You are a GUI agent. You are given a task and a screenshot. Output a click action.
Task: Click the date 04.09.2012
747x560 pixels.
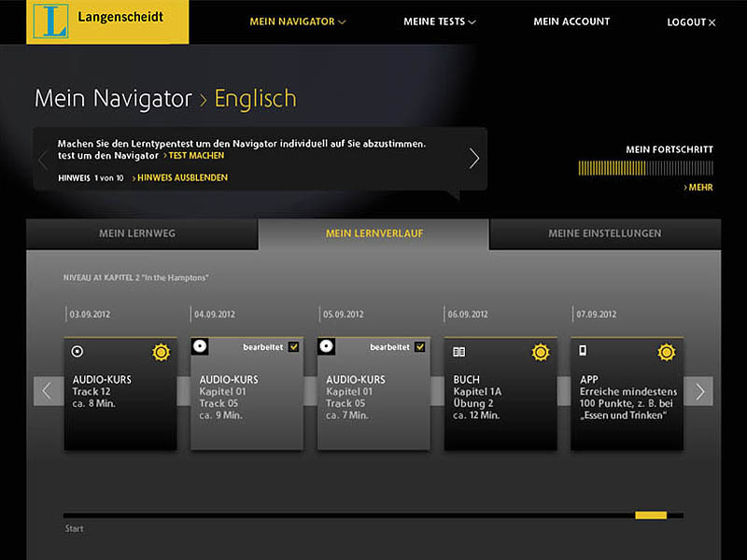(x=215, y=315)
